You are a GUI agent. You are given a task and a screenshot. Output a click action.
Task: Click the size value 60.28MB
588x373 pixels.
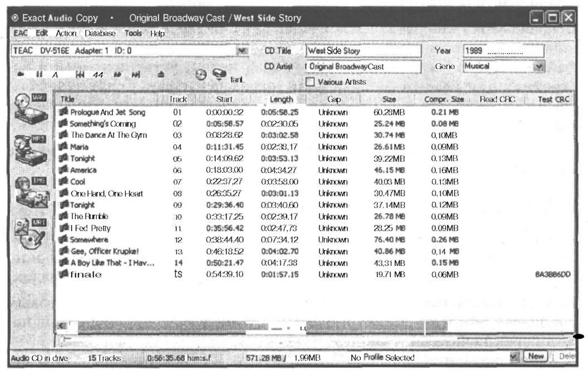pyautogui.click(x=389, y=112)
